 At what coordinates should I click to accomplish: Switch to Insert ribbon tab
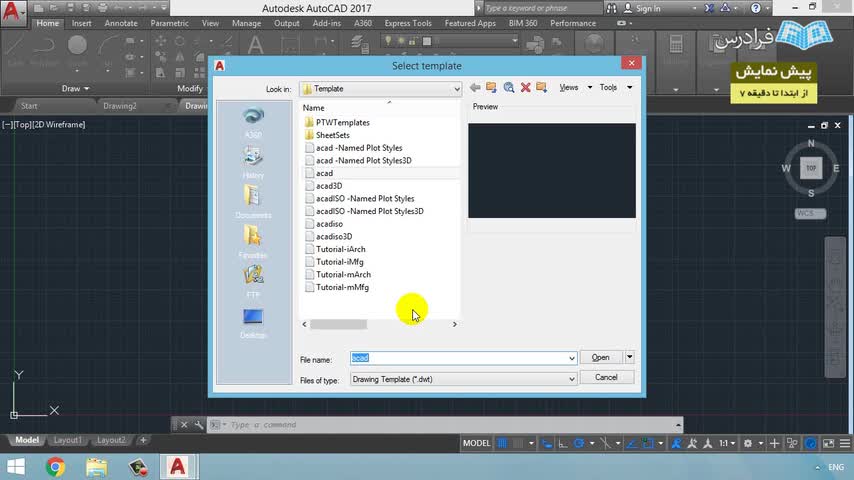pyautogui.click(x=82, y=23)
